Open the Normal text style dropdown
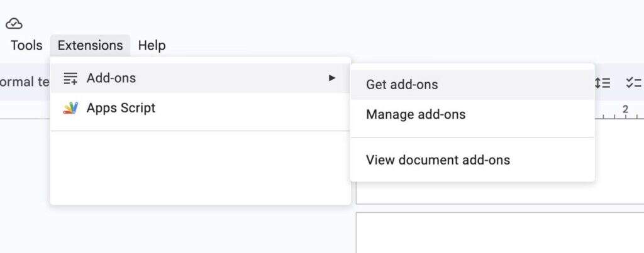This screenshot has width=644, height=253. 25,81
